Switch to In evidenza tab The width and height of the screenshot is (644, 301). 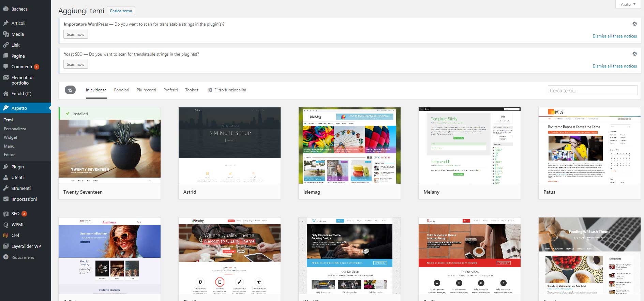point(96,90)
